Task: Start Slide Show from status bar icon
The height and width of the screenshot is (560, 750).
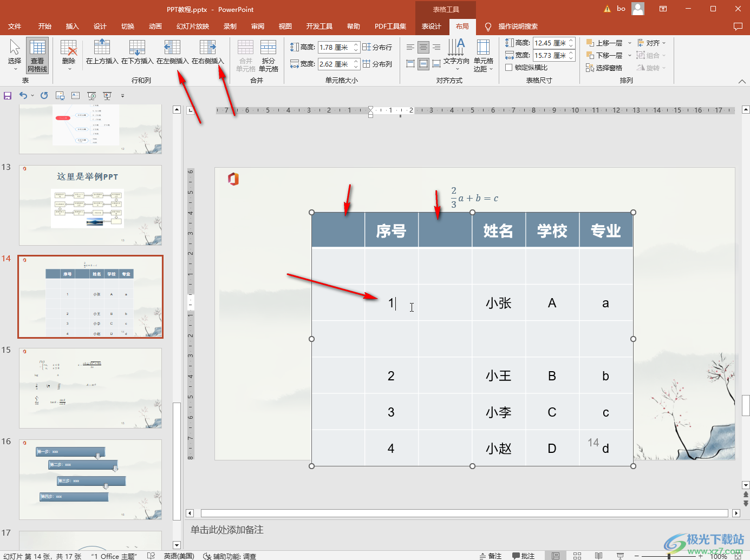Action: [x=620, y=556]
